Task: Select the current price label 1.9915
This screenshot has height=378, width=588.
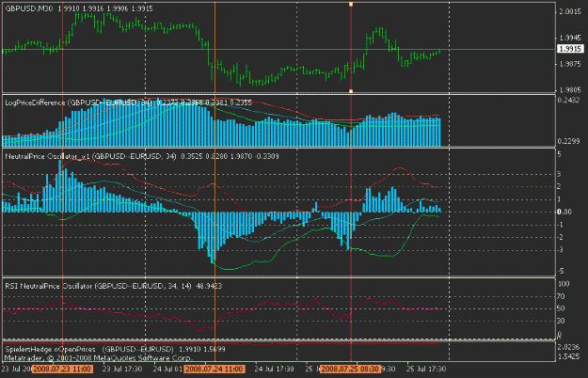Action: pos(570,49)
